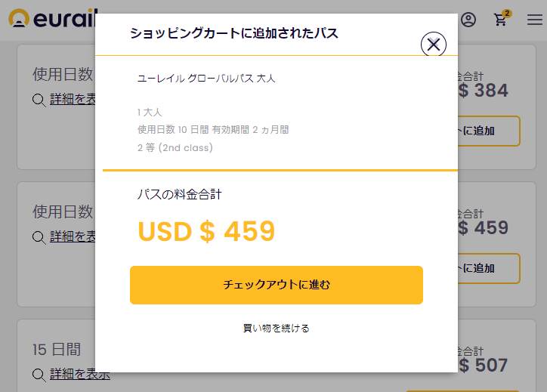Open the hamburger menu
Image resolution: width=547 pixels, height=392 pixels.
(x=534, y=20)
